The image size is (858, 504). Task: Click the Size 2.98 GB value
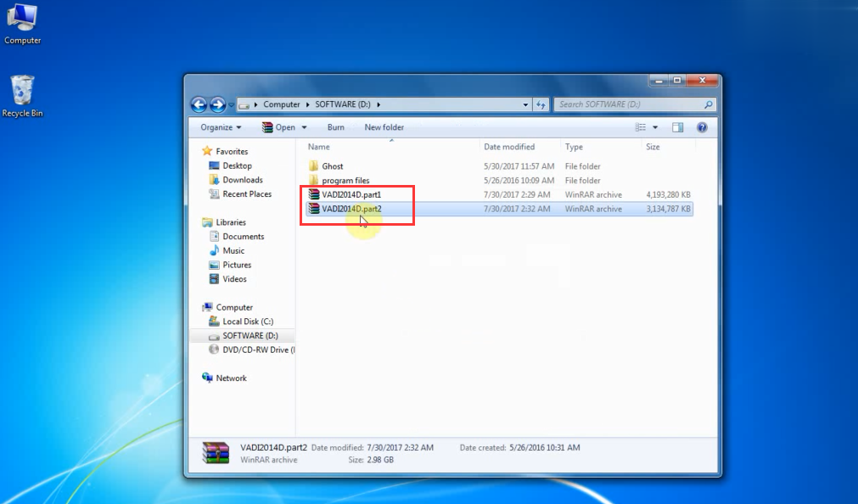click(380, 460)
